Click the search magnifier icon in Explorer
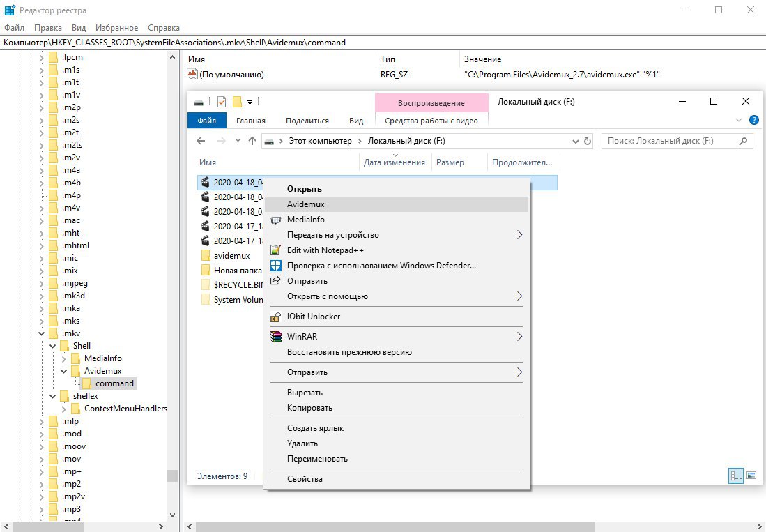Screen dimensions: 766x532 (x=743, y=141)
